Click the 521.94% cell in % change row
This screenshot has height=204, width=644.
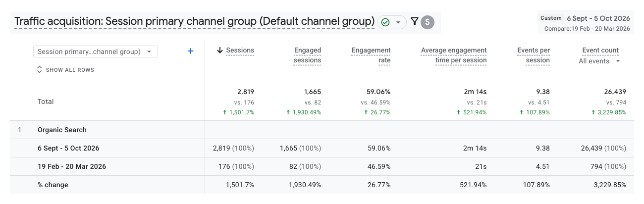click(x=473, y=185)
